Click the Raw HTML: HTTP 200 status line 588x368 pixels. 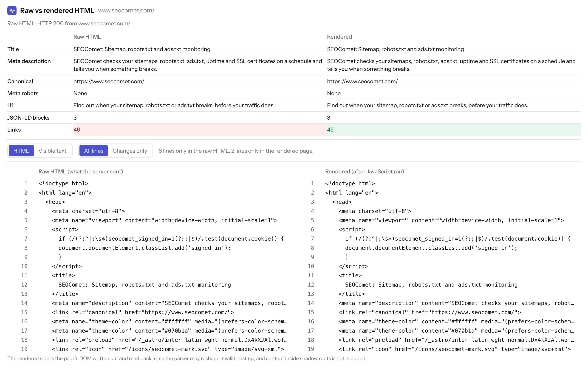point(69,23)
